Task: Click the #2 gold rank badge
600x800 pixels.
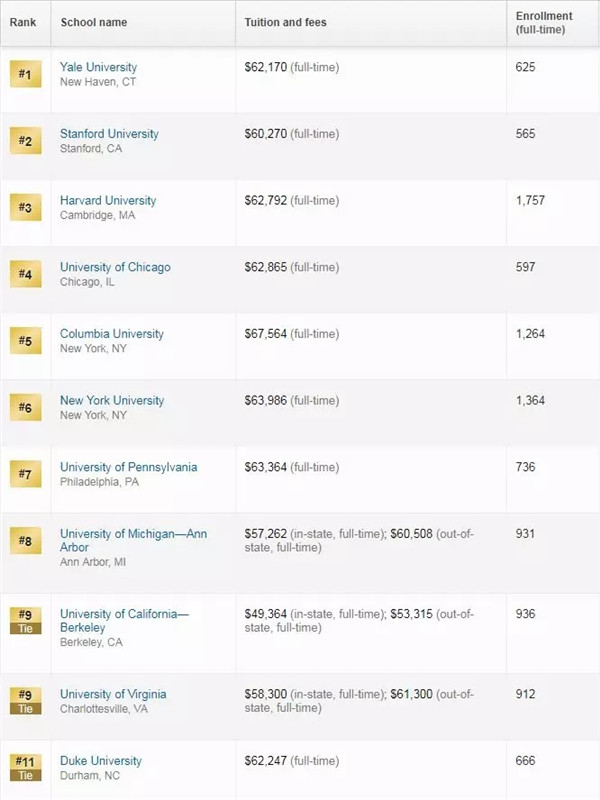Action: pos(25,142)
